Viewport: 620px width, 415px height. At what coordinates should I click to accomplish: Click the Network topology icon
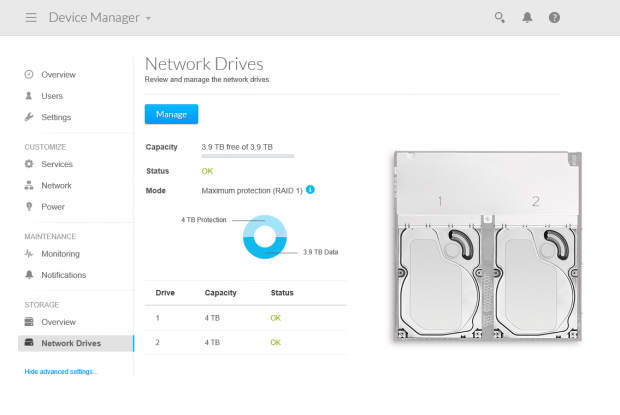pos(29,185)
